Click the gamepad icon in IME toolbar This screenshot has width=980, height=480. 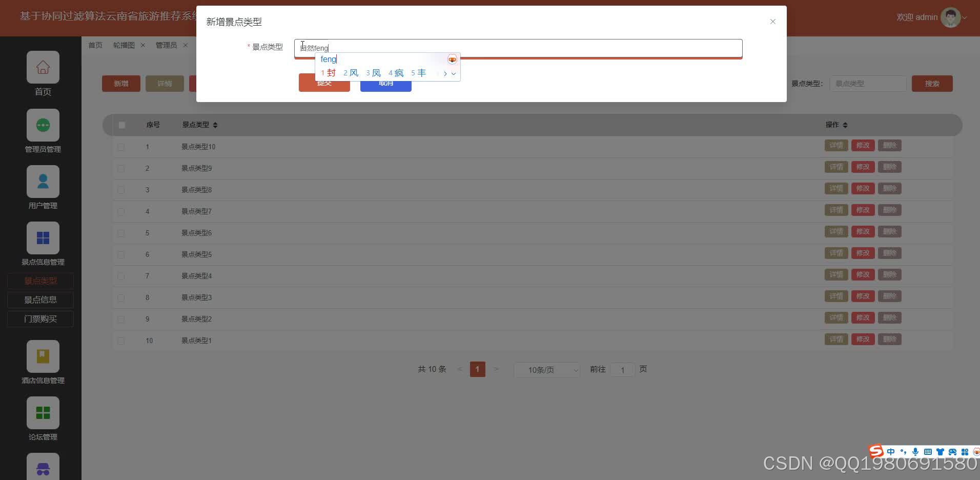(x=952, y=452)
